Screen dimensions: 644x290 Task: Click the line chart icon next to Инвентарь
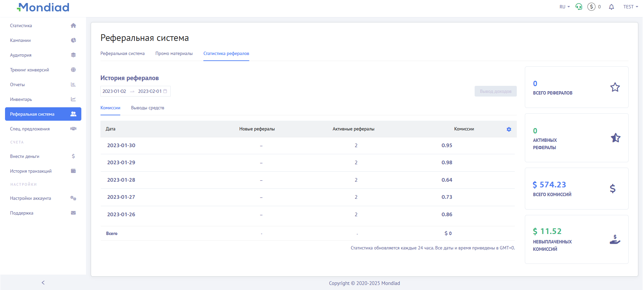point(73,99)
